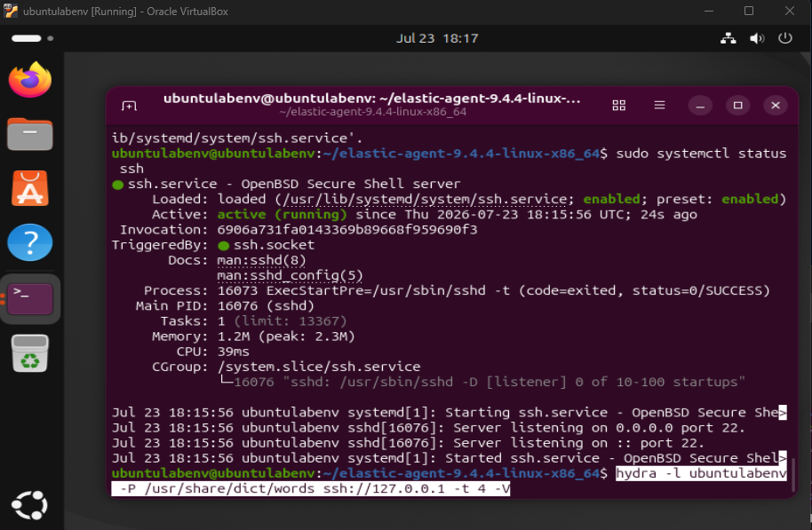Click the 'sudo systemctl status' command text
This screenshot has width=812, height=530.
(701, 154)
